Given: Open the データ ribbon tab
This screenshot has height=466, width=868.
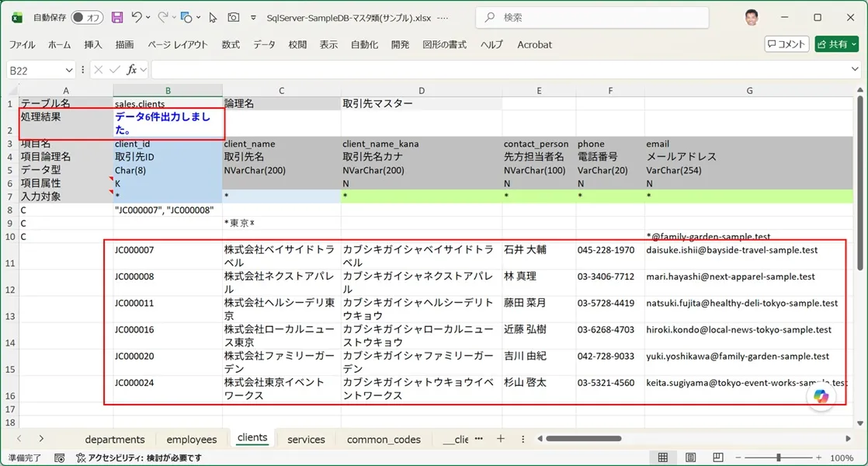Looking at the screenshot, I should click(x=264, y=45).
